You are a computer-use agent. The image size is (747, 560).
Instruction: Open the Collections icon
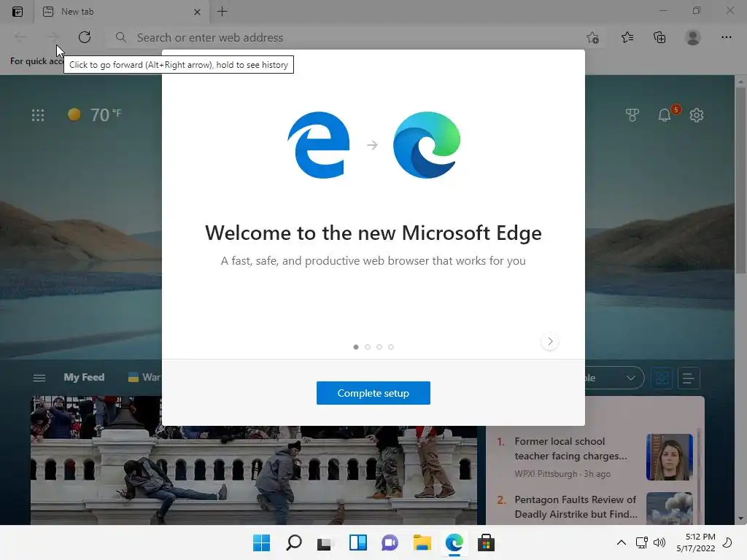(x=659, y=37)
